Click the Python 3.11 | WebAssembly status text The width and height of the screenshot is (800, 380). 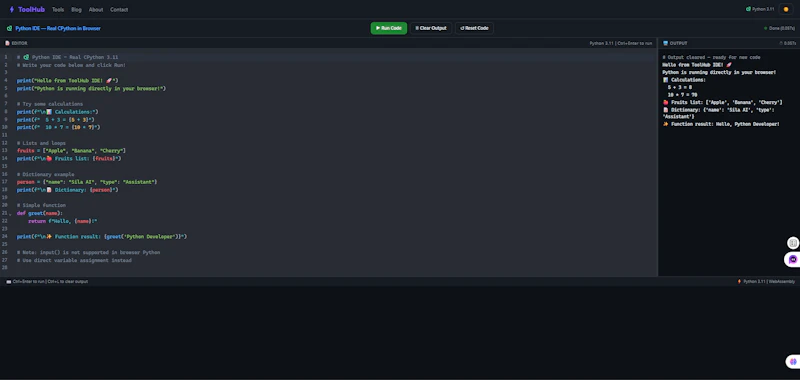coord(769,282)
